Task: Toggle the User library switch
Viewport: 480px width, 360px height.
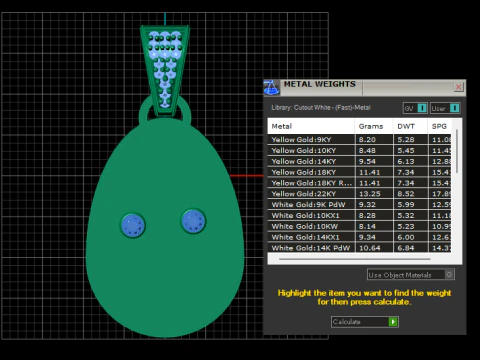Action: pyautogui.click(x=445, y=108)
